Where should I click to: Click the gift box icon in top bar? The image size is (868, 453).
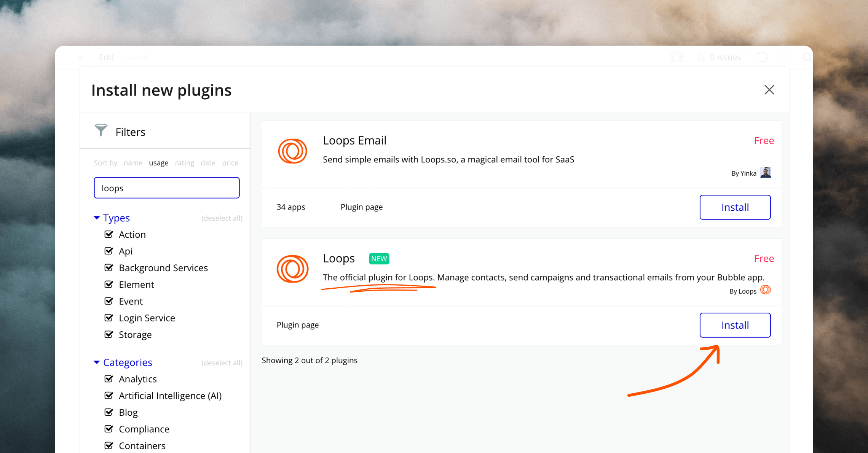(677, 57)
